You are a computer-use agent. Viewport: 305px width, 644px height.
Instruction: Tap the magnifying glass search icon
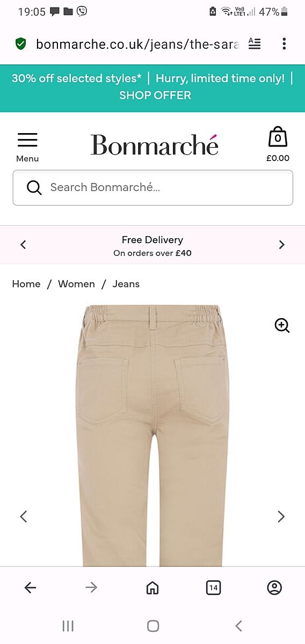click(x=34, y=187)
